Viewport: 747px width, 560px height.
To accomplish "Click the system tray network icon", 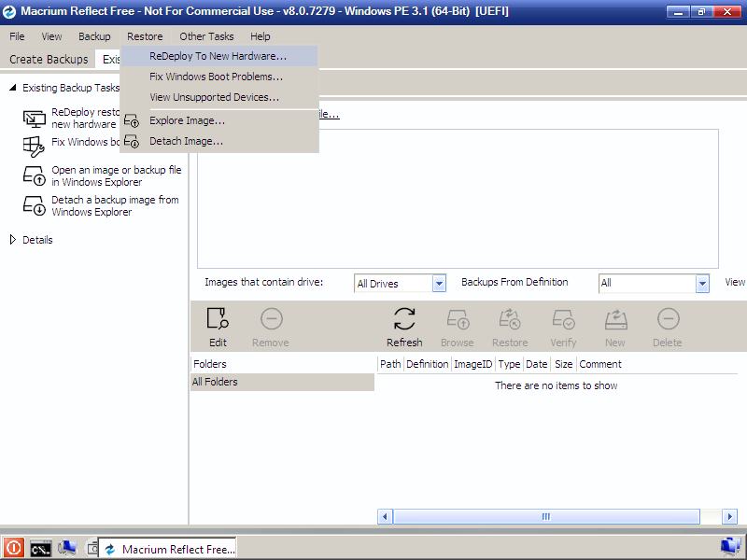I will (731, 548).
